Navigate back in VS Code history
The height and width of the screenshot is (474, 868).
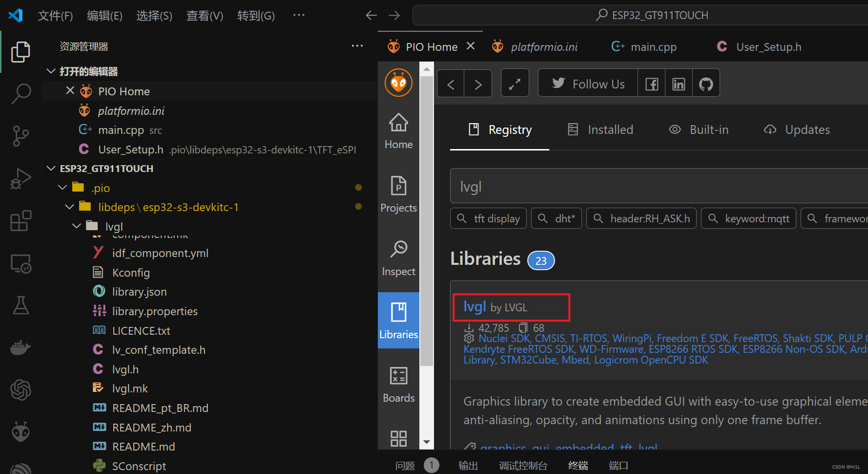click(371, 16)
